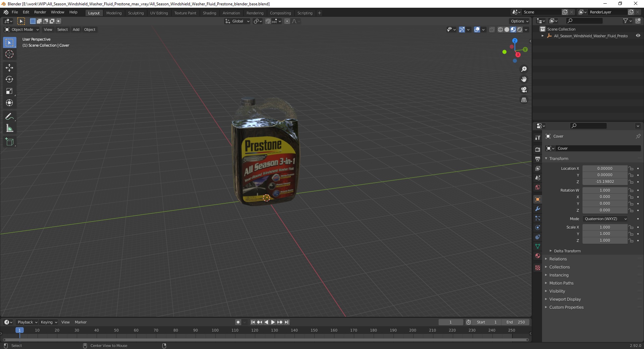Open the Modifier wrench properties tab
644x349 pixels.
pyautogui.click(x=538, y=209)
